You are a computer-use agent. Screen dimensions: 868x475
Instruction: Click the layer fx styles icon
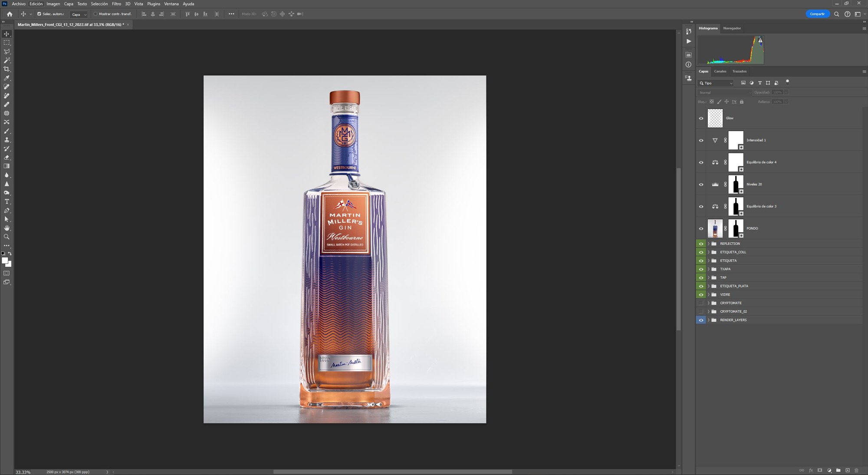point(811,470)
